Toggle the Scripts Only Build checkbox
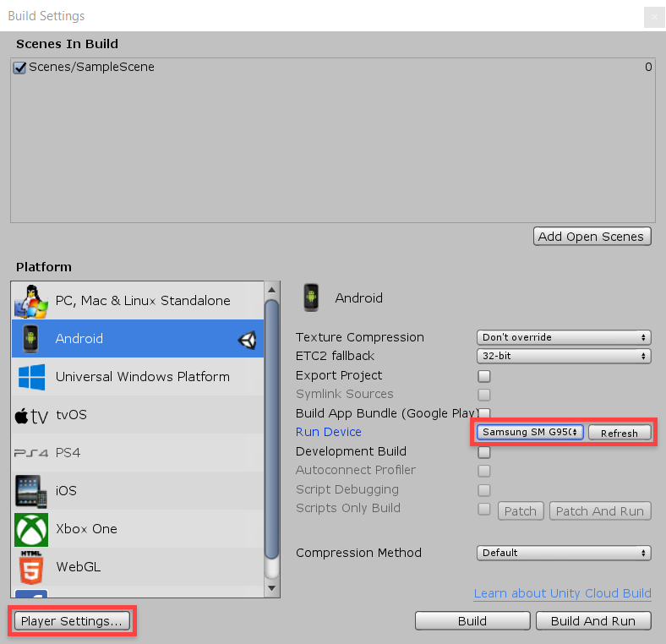Viewport: 666px width, 644px height. tap(483, 509)
